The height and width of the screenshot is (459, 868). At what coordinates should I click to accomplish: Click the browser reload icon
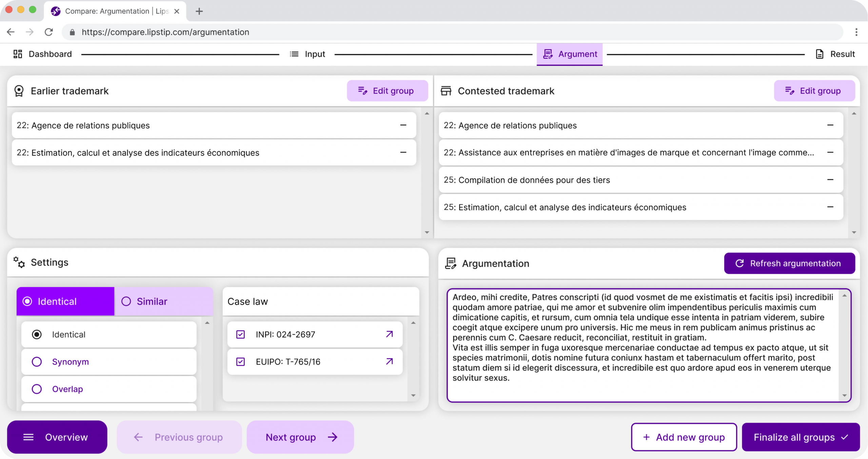pyautogui.click(x=49, y=32)
